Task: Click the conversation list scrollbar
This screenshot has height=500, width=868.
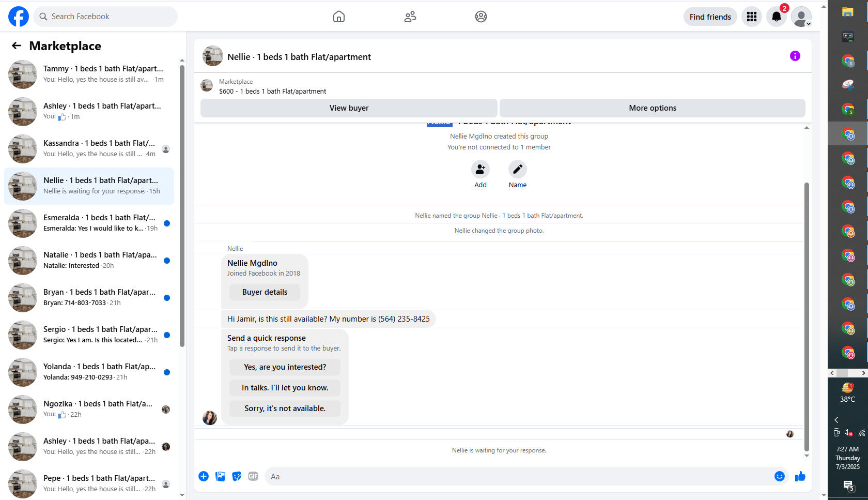Action: pos(182,207)
